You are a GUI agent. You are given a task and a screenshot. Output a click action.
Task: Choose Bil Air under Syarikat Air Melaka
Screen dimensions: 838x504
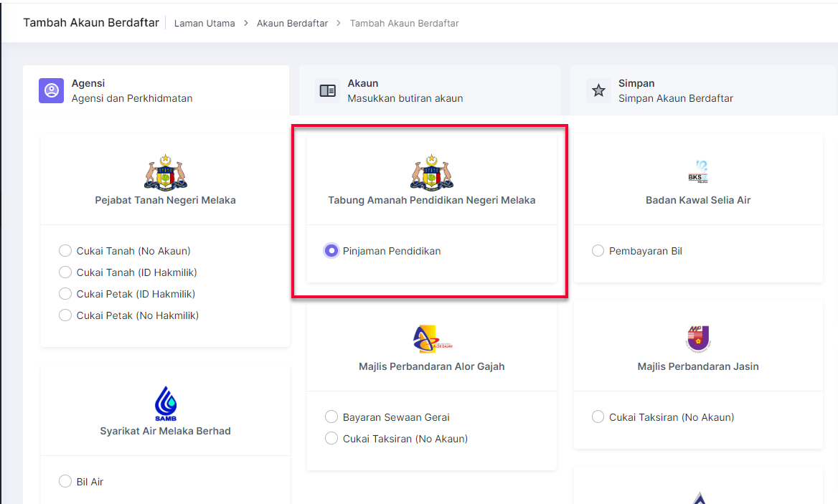tap(65, 482)
